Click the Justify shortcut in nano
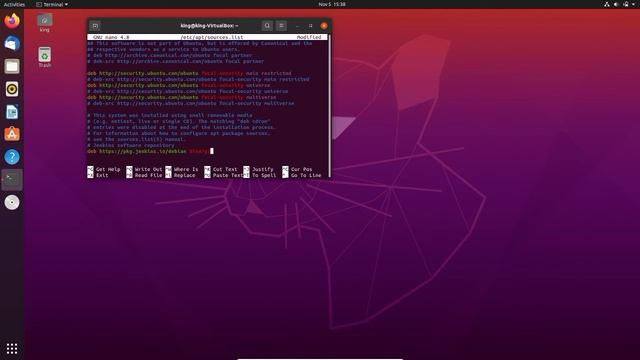This screenshot has height=360, width=640. click(x=258, y=169)
